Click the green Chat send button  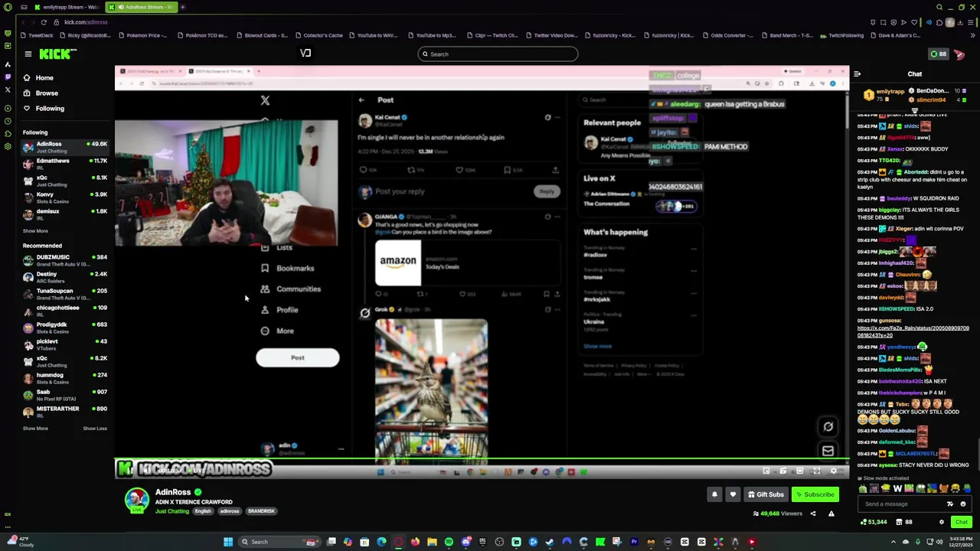tap(961, 522)
